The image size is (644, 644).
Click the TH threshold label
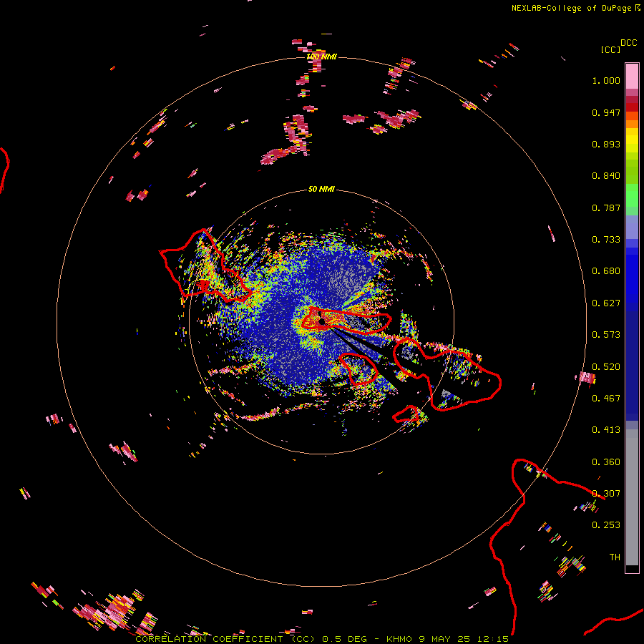click(615, 557)
